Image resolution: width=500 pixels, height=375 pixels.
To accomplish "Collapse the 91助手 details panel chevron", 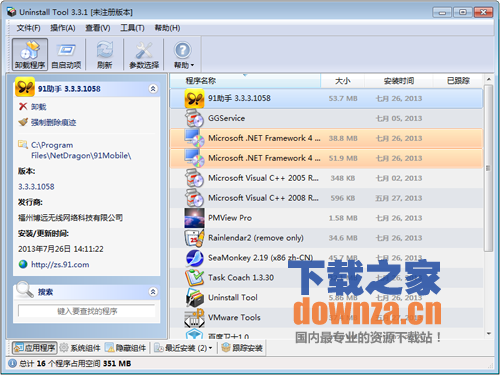I will click(153, 89).
